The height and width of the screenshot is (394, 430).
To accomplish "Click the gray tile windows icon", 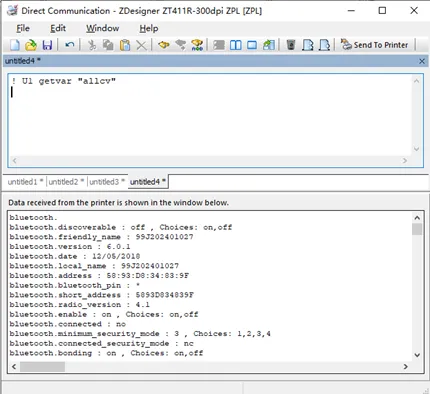I will point(219,45).
